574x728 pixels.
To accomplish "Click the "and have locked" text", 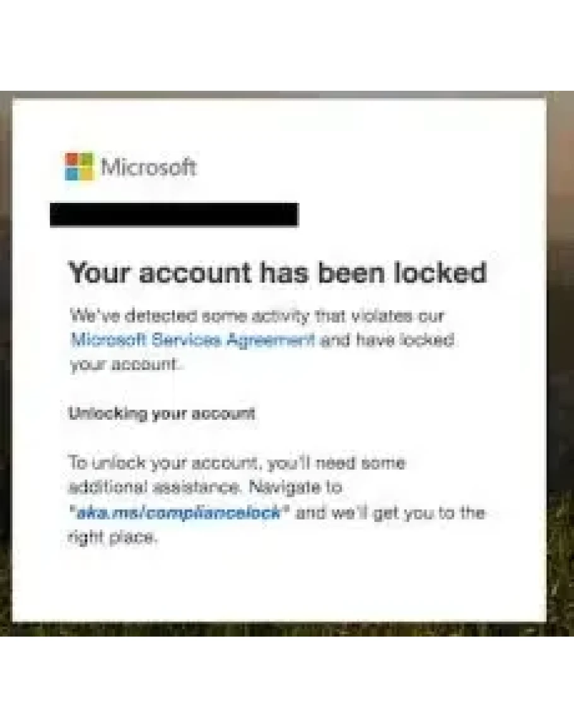I will tap(387, 340).
